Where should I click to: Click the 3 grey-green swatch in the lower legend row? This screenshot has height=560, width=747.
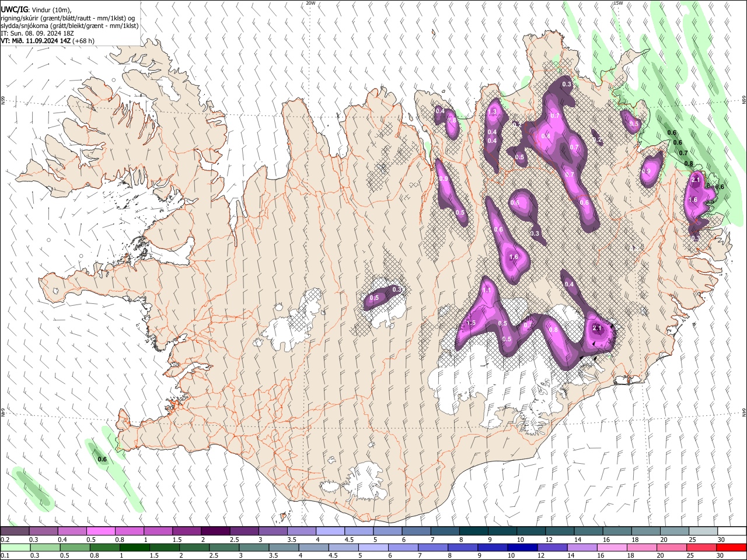point(254,548)
